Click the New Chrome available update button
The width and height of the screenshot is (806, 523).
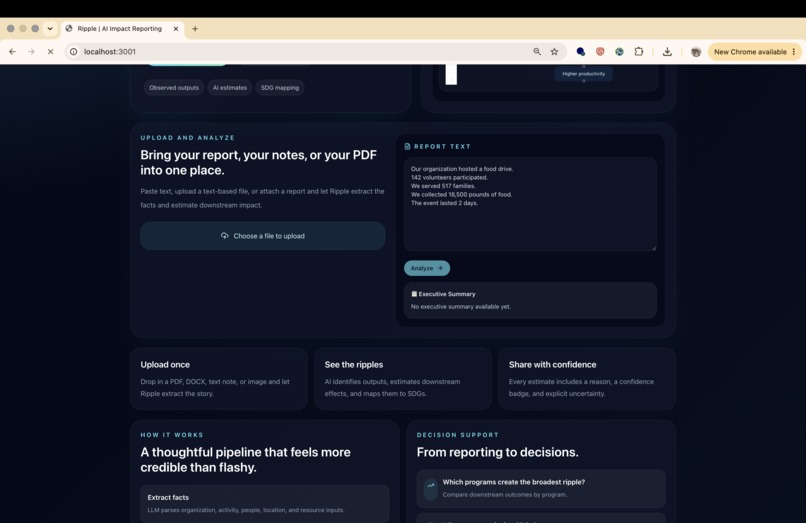(x=750, y=51)
